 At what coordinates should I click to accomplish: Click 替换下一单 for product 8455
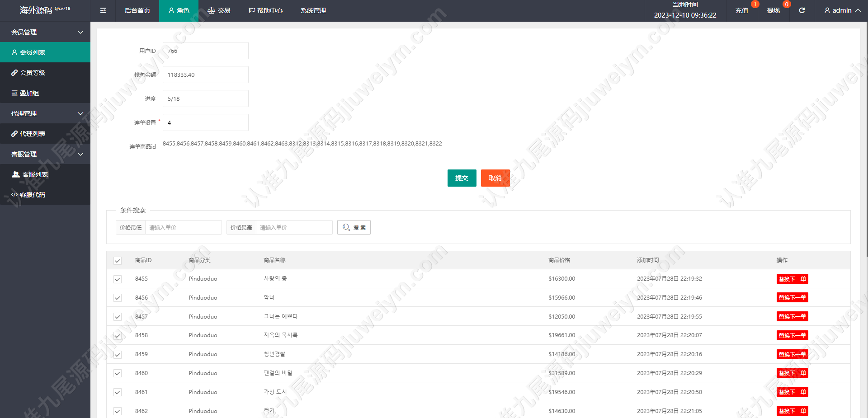(792, 279)
